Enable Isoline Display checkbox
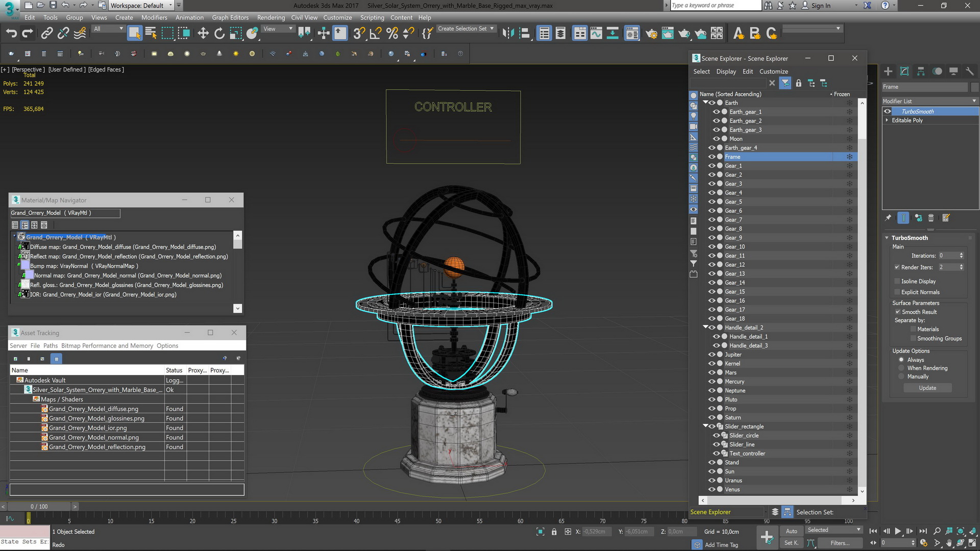The height and width of the screenshot is (551, 980). (897, 281)
